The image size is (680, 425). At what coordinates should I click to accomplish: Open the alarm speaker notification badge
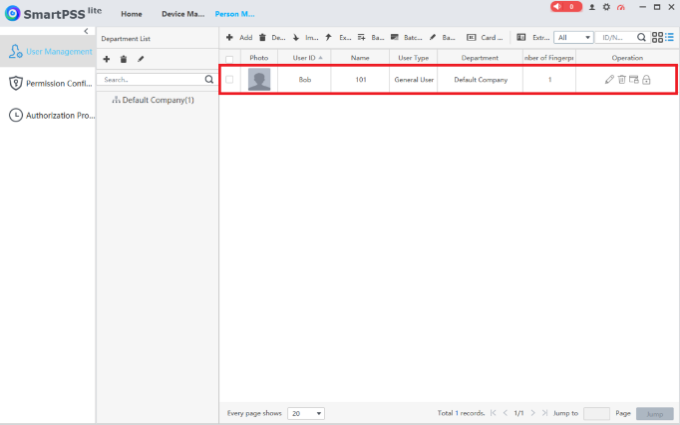(566, 7)
